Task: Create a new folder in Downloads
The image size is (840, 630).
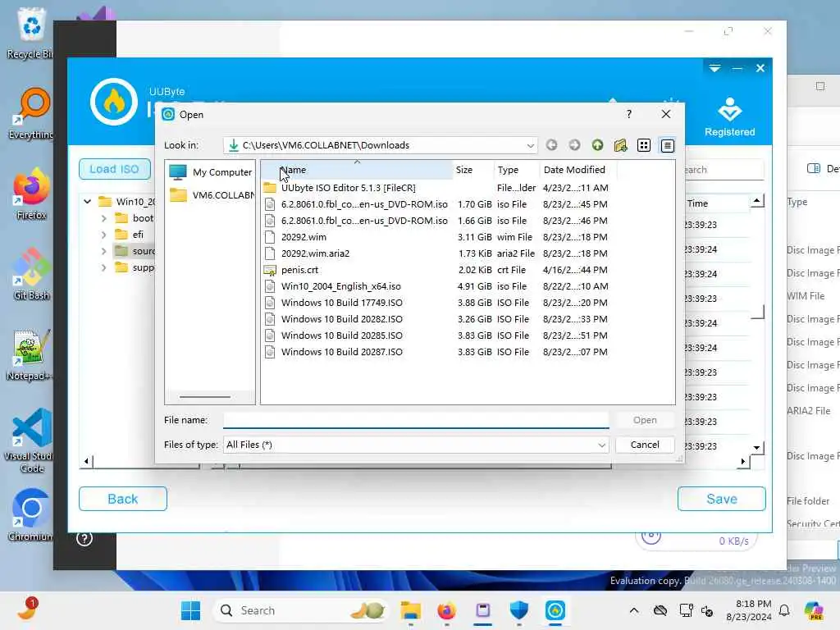Action: tap(620, 145)
